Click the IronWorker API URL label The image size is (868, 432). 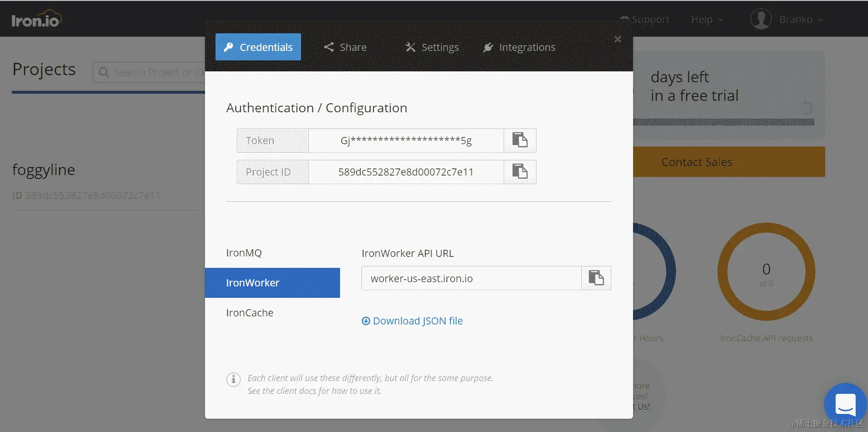408,253
